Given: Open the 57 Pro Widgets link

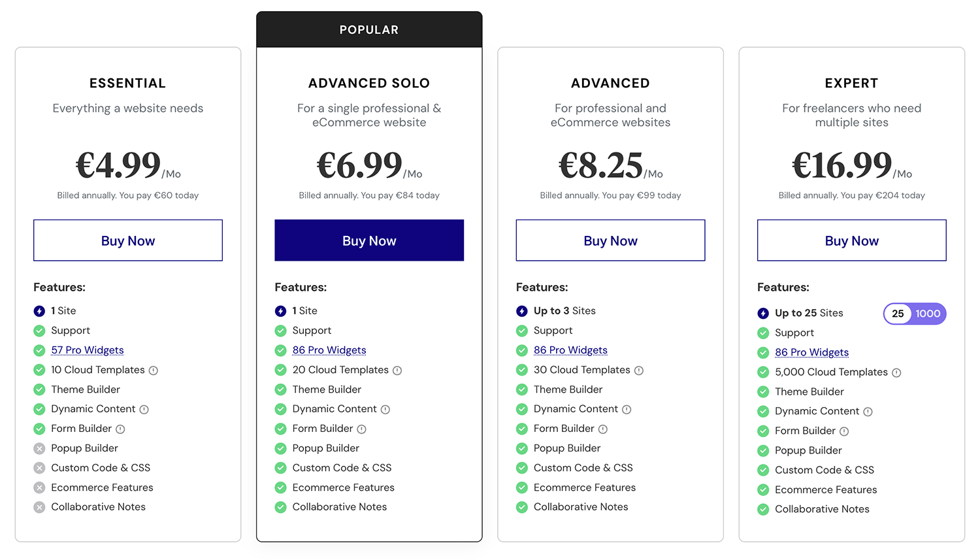Looking at the screenshot, I should point(87,350).
